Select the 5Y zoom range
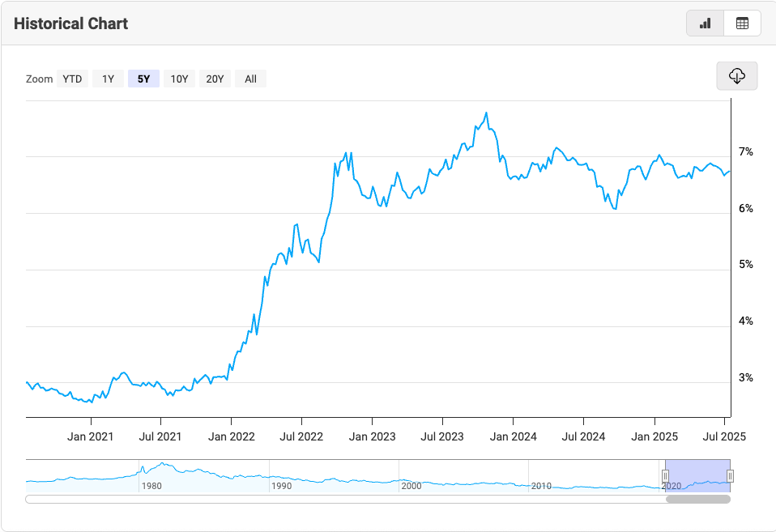This screenshot has height=532, width=776. 143,79
